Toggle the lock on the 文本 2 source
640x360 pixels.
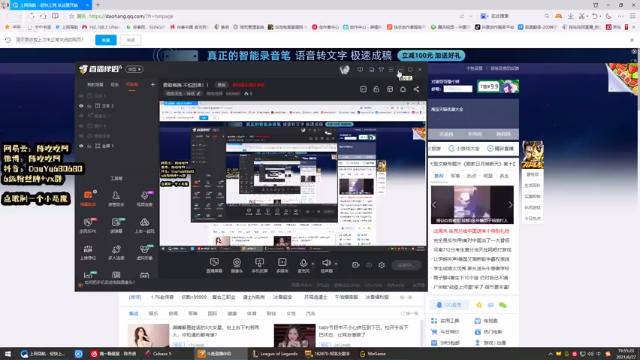point(89,106)
